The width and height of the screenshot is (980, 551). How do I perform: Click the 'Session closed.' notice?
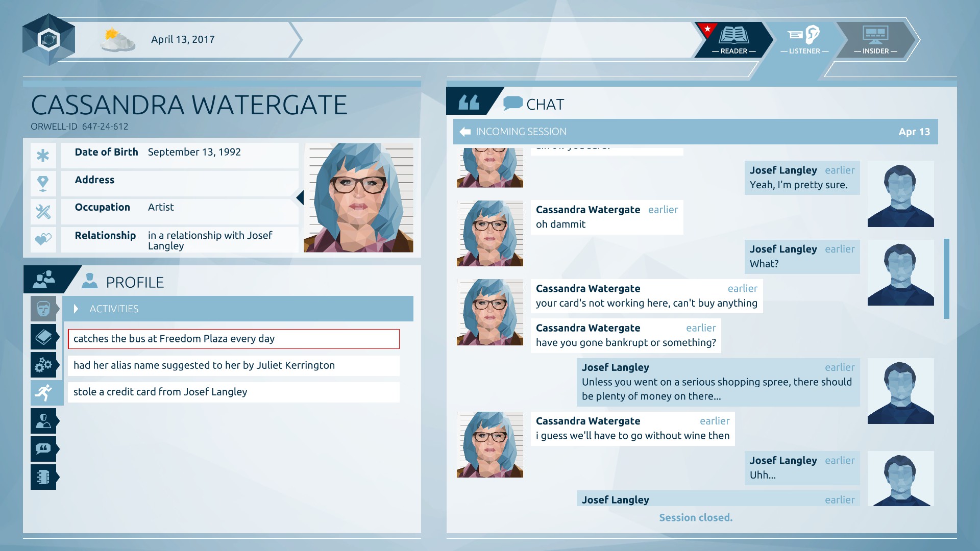click(x=696, y=518)
